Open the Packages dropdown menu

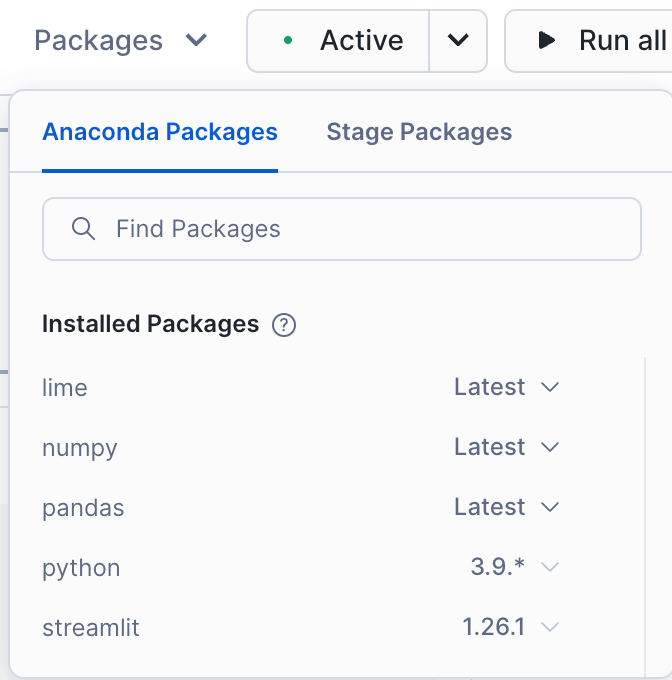click(121, 41)
